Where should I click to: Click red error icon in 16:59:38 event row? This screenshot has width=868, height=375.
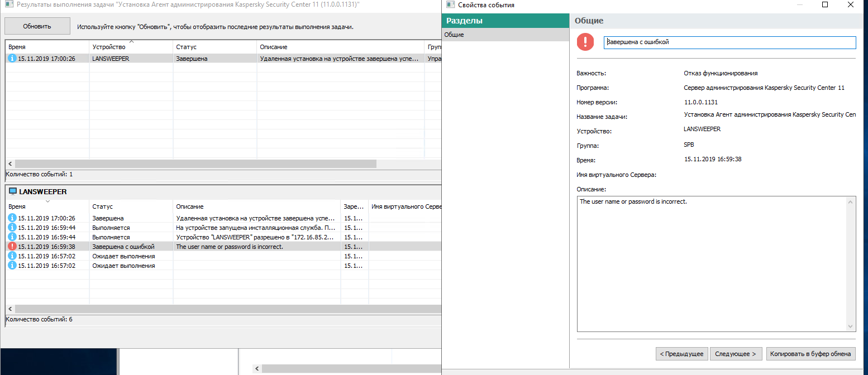[12, 247]
